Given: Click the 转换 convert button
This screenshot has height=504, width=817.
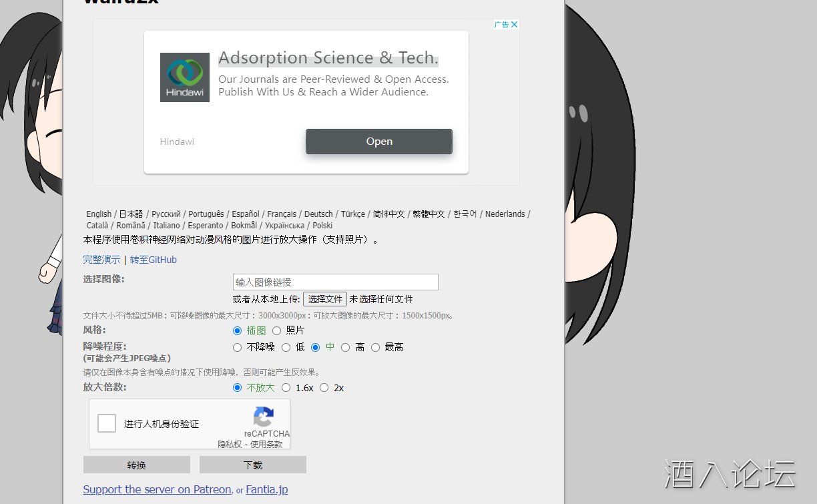Looking at the screenshot, I should point(136,464).
